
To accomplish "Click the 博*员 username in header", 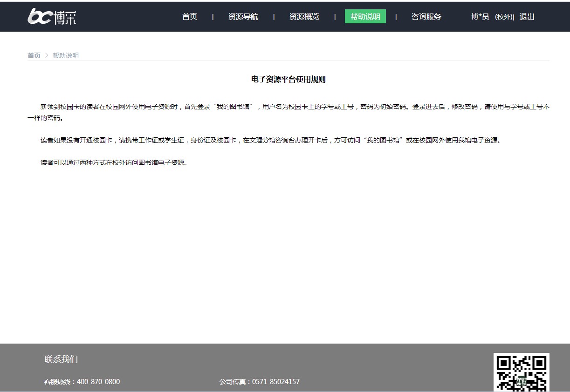I will pyautogui.click(x=480, y=17).
